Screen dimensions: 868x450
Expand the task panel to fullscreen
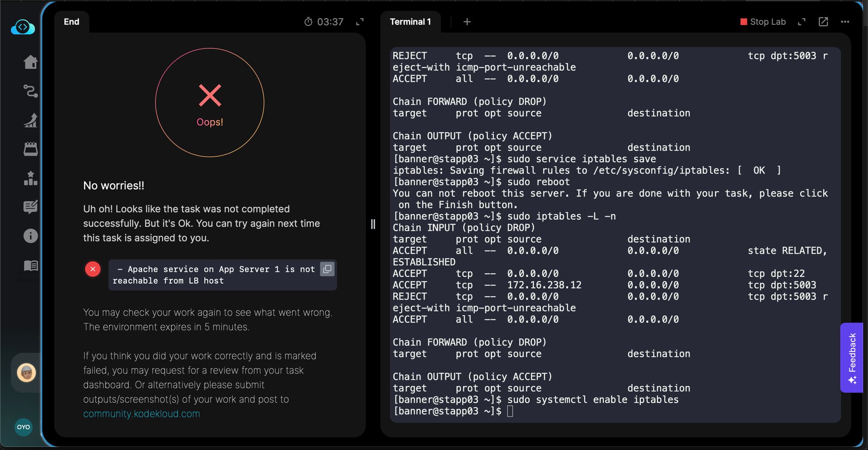(x=360, y=22)
